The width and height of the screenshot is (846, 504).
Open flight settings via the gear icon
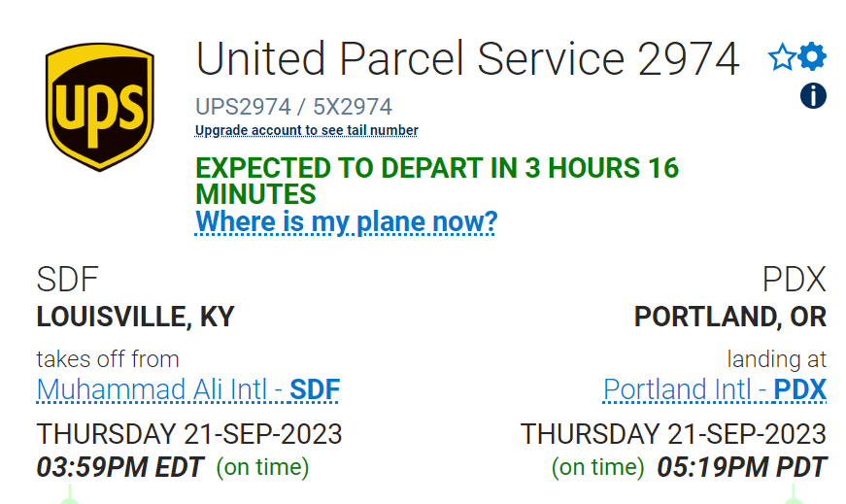(x=812, y=57)
